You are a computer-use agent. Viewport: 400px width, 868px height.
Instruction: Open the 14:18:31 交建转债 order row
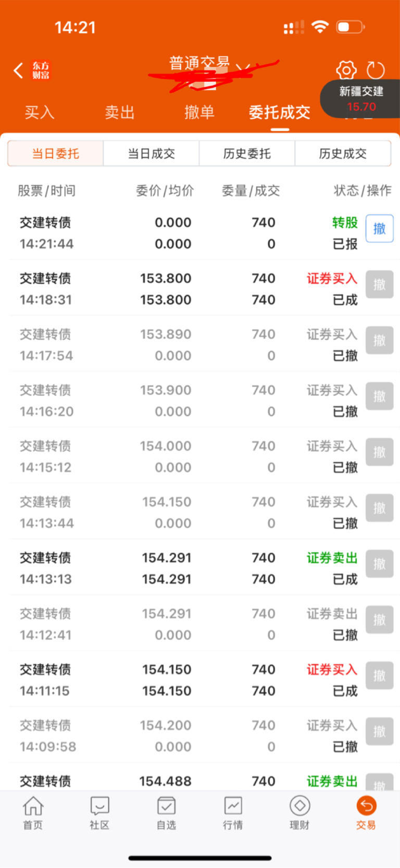click(200, 289)
